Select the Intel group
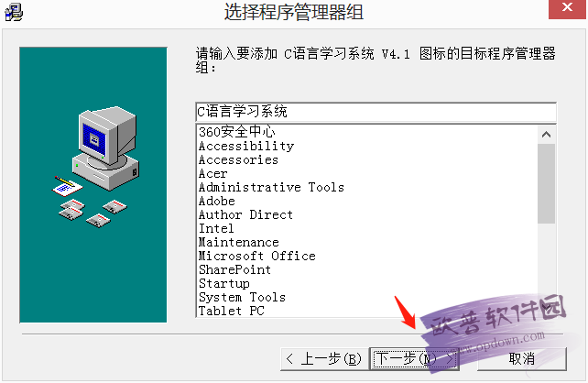The width and height of the screenshot is (588, 383). pyautogui.click(x=216, y=228)
